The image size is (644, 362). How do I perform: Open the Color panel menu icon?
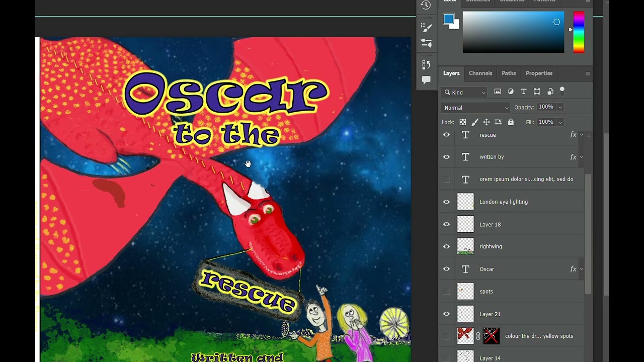tap(587, 2)
